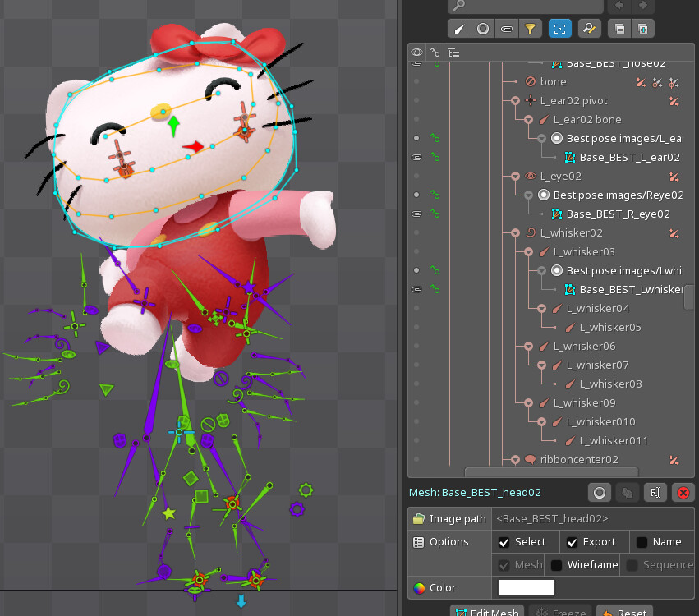Click green key icon on Best pose images/Reye02 row
The height and width of the screenshot is (616, 699).
435,195
